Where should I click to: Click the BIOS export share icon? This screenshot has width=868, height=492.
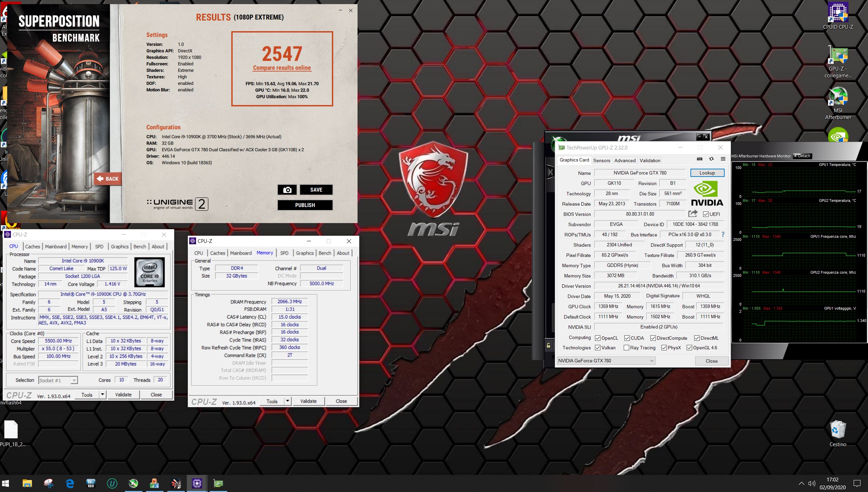click(x=693, y=213)
